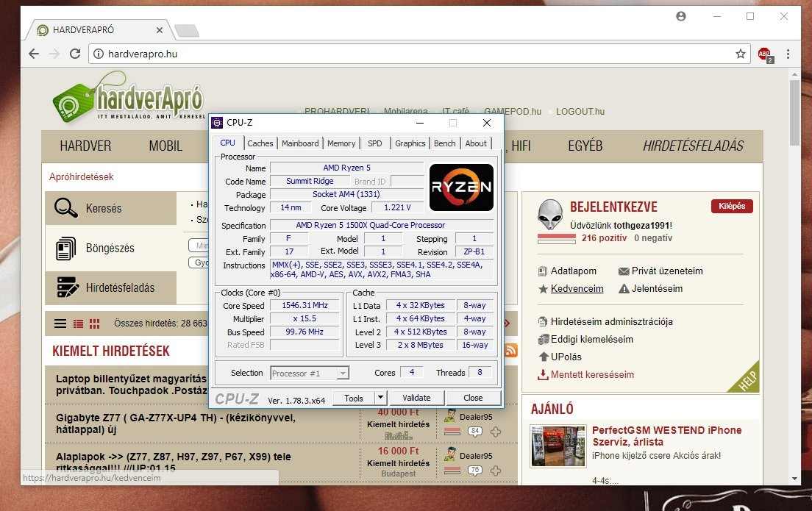Open Eddigi kiemeléseim link
This screenshot has height=511, width=812.
591,339
